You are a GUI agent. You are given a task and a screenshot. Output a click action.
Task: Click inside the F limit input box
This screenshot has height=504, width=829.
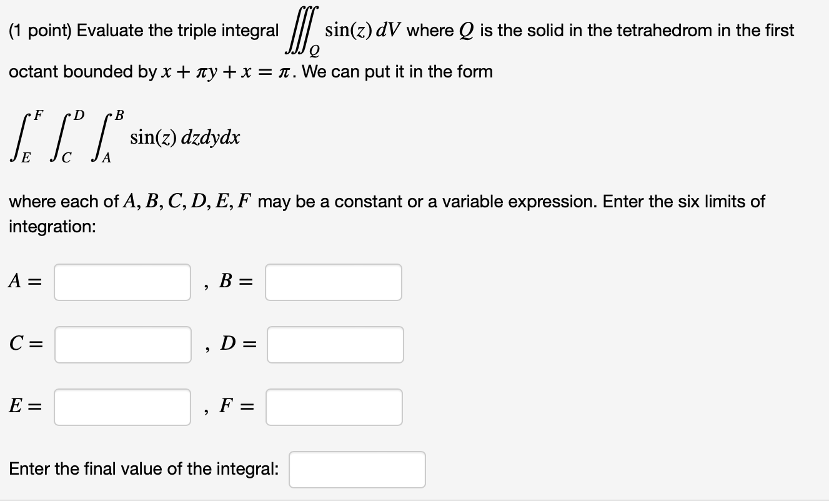[x=334, y=407]
